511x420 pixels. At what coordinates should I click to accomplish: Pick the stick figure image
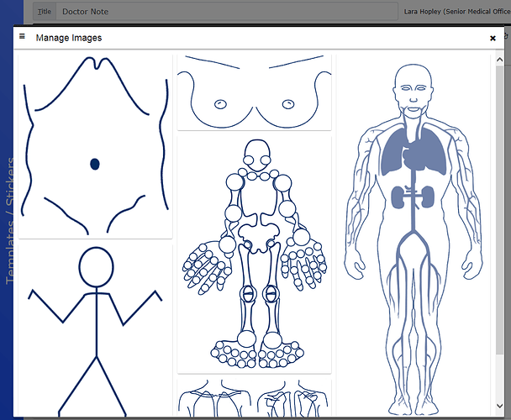[95, 328]
